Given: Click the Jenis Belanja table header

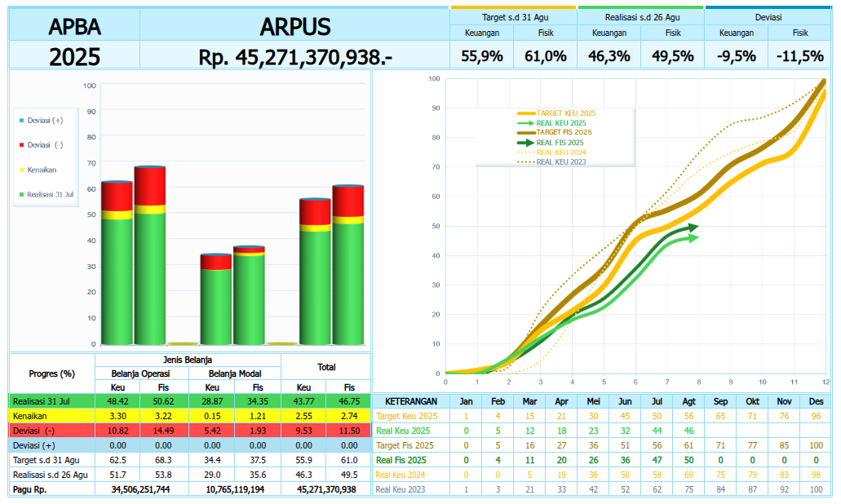Looking at the screenshot, I should pyautogui.click(x=188, y=360).
